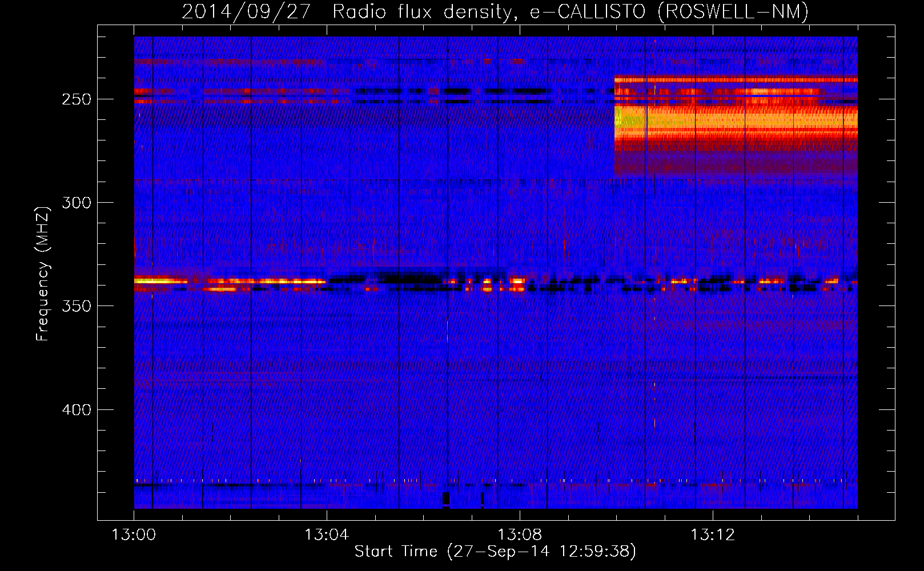
Task: Click the 'Frequency (MHZ)' axis label
Action: coord(43,274)
